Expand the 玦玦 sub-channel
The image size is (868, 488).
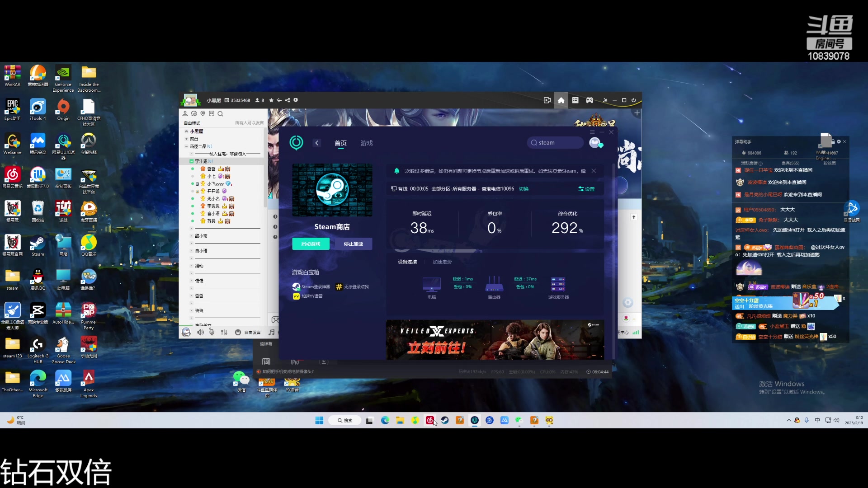click(x=192, y=311)
